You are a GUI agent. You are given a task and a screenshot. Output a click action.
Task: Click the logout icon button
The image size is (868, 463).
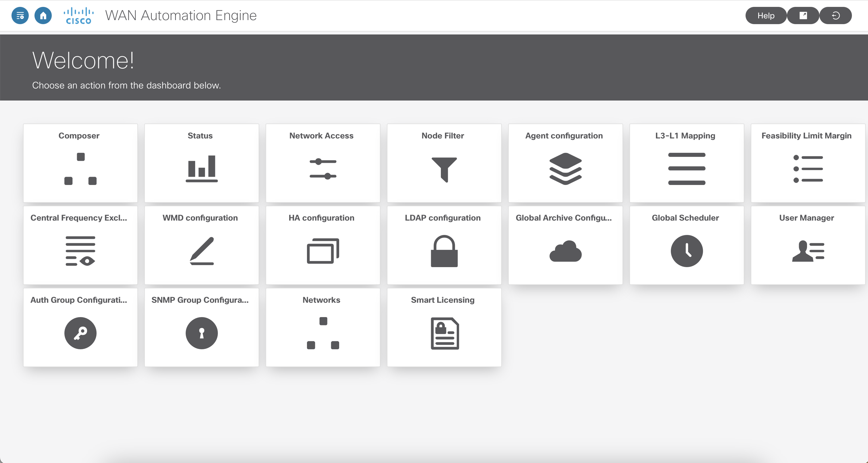coord(836,16)
